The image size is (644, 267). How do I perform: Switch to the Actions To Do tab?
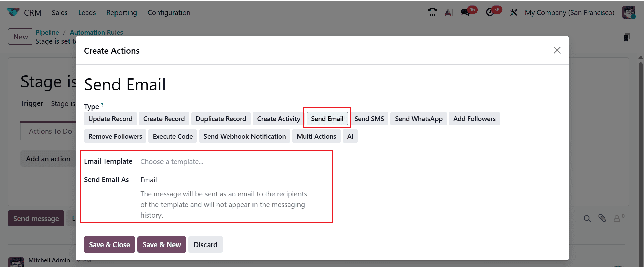[50, 131]
